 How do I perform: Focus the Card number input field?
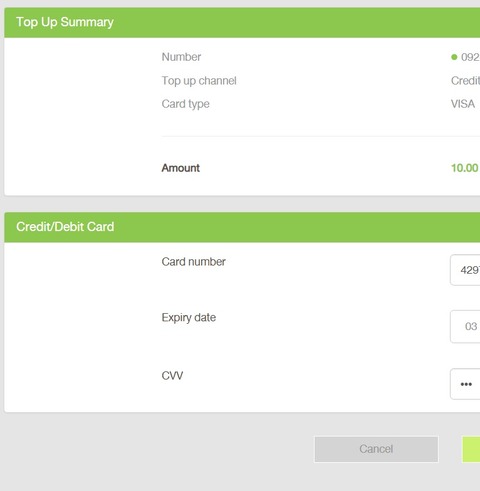tap(465, 270)
